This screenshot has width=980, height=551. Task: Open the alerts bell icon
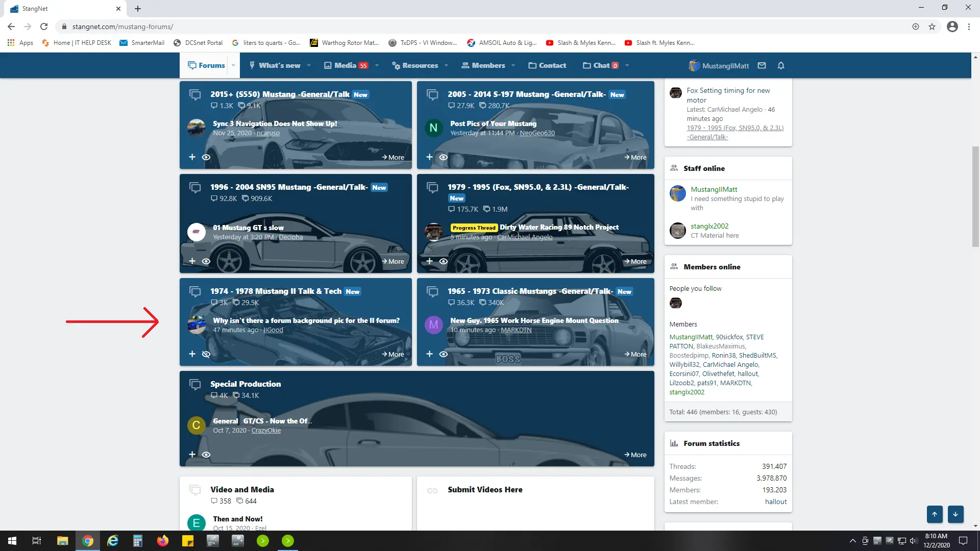pos(781,65)
